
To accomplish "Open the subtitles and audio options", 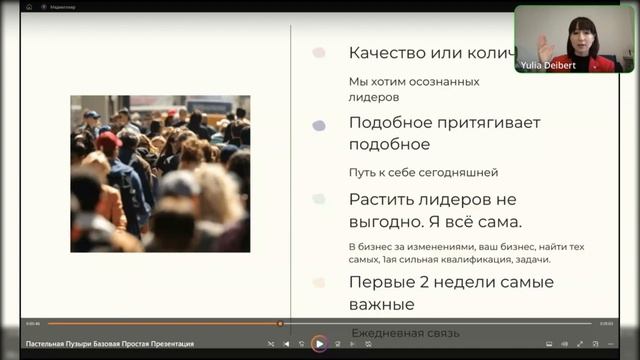I will click(x=549, y=344).
